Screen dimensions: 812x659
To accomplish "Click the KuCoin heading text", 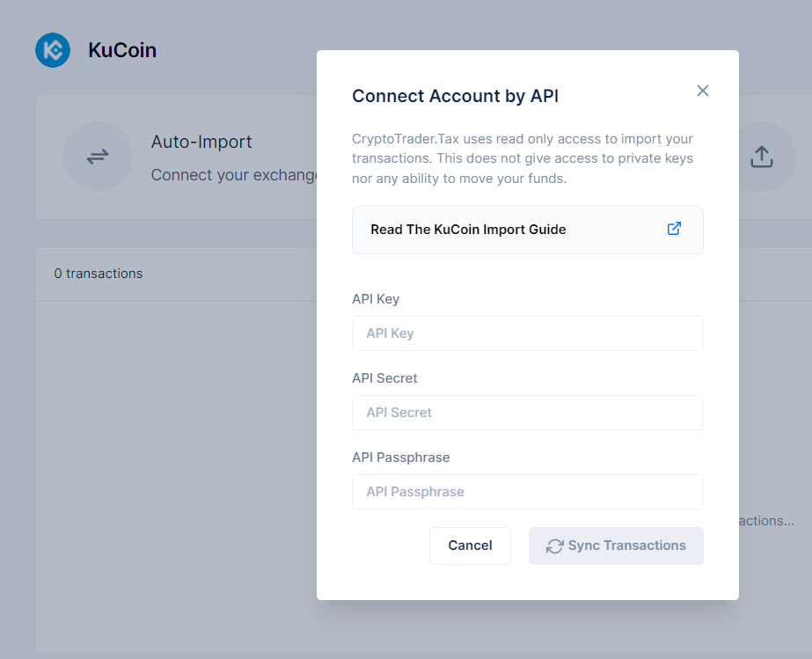I will tap(121, 50).
